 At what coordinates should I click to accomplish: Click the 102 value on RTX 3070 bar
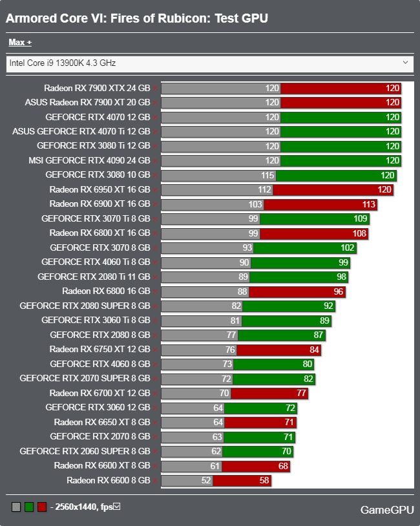click(348, 248)
